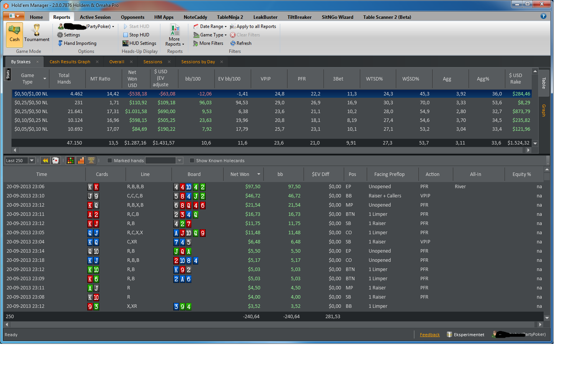588x368 pixels.
Task: Click Clear Filters
Action: click(245, 35)
